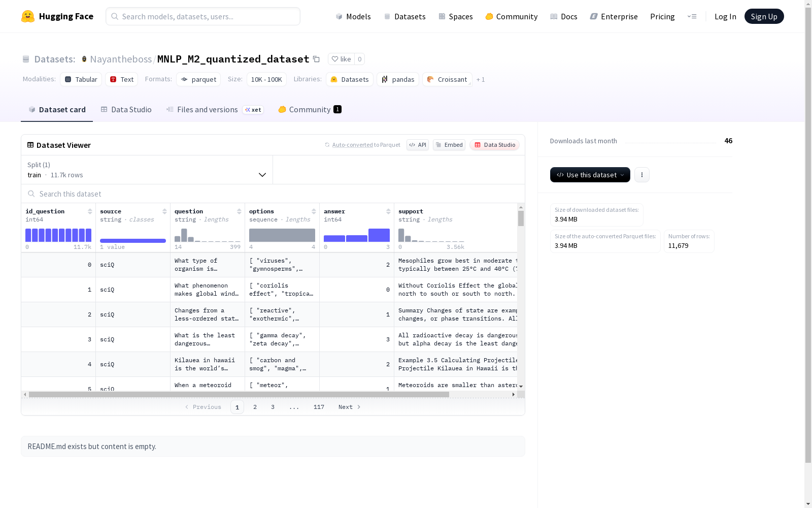
Task: Open Community in top navigation
Action: [x=511, y=16]
